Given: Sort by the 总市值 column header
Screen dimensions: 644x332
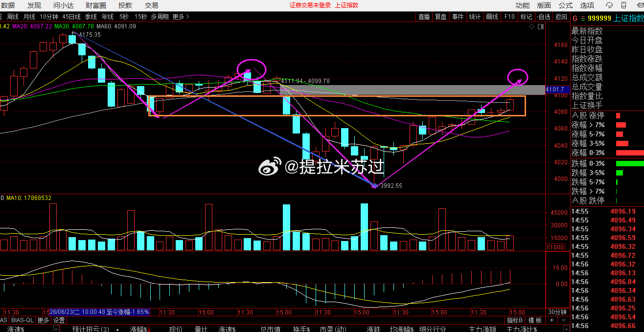Looking at the screenshot, I should pyautogui.click(x=271, y=329).
